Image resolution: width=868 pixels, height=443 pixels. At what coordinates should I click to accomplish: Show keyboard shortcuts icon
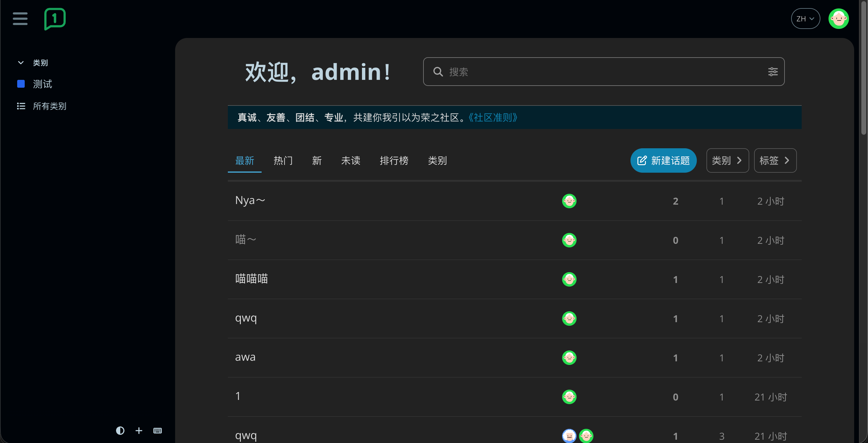pyautogui.click(x=157, y=431)
